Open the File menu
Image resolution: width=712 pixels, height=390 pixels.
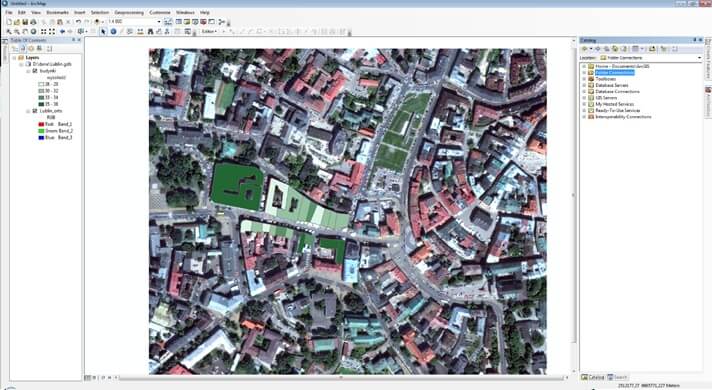[9, 12]
